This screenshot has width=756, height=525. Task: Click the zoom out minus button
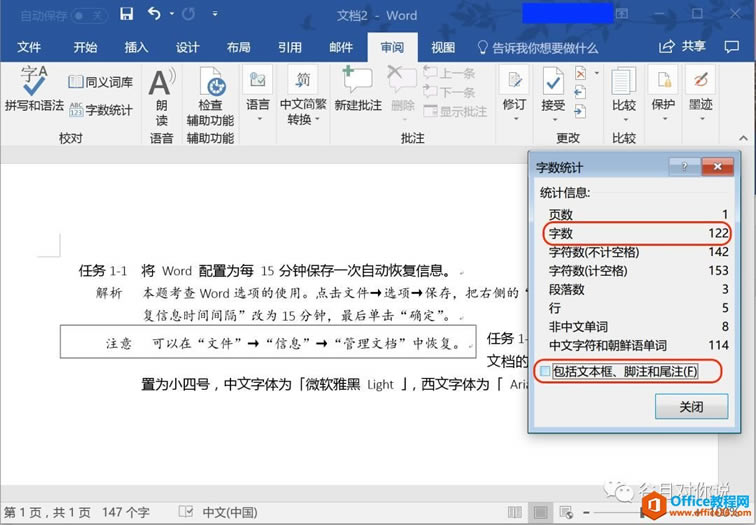click(x=586, y=512)
